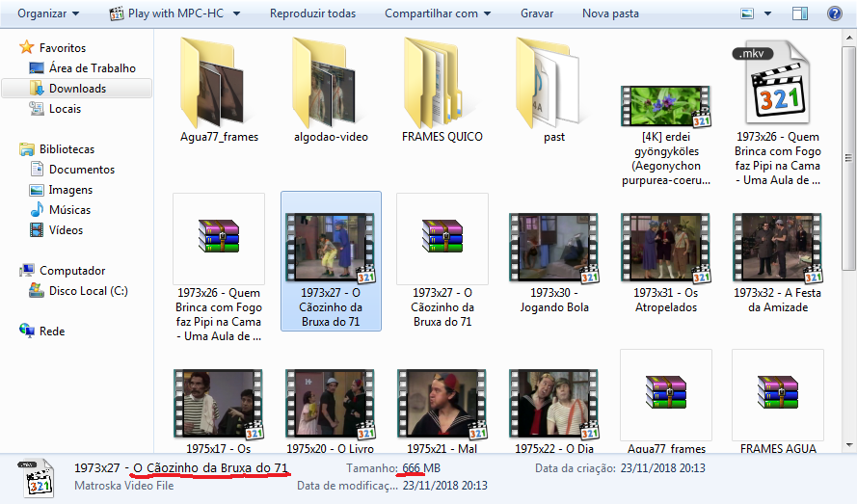Screen dimensions: 857x504
Task: Select the 1975x22 O Dia video thumbnail
Action: [554, 404]
